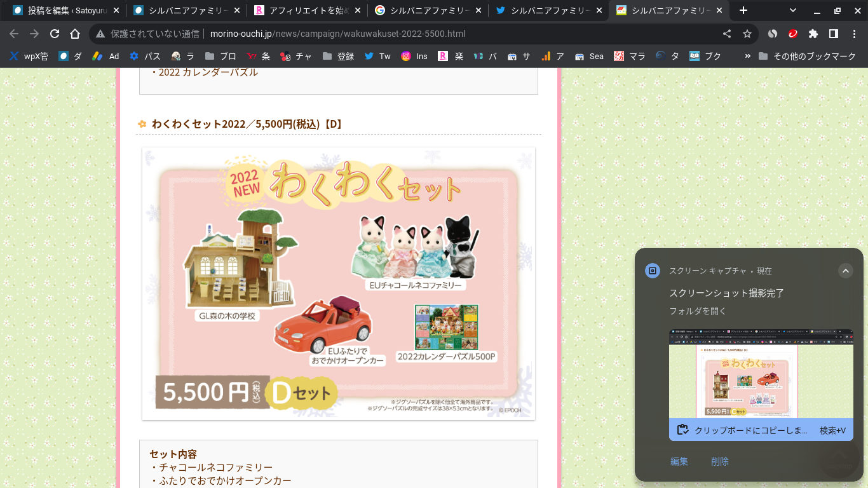Image resolution: width=868 pixels, height=488 pixels.
Task: Open the ア analytics bookmark
Action: (553, 56)
